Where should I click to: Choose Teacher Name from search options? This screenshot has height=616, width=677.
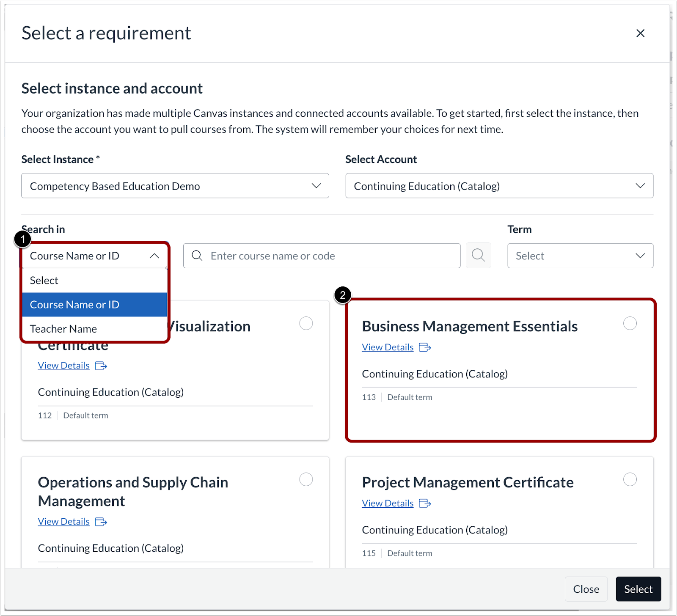tap(63, 328)
